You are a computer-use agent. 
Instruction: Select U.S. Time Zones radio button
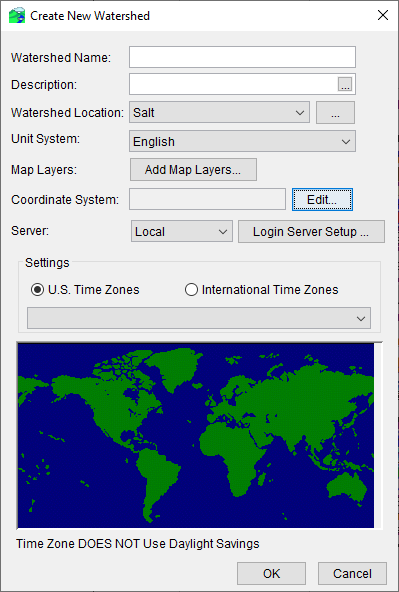(37, 290)
